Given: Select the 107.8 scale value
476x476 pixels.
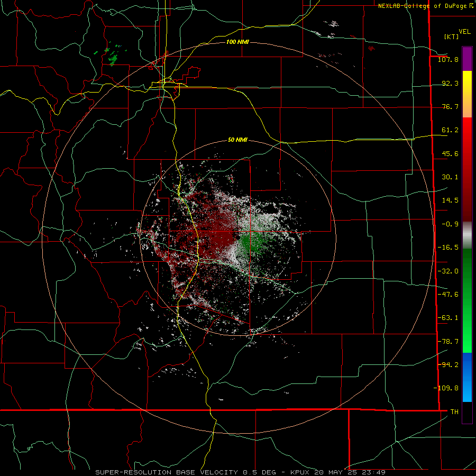Looking at the screenshot, I should click(448, 59).
